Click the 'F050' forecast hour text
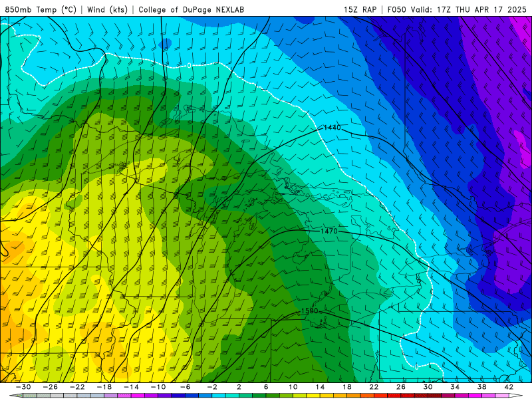This screenshot has width=532, height=399. tap(396, 9)
